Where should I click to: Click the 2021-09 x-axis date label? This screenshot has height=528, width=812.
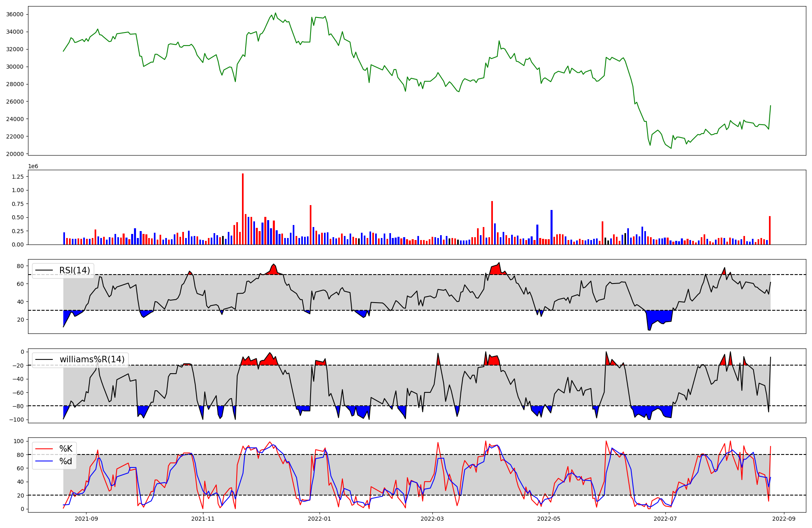86,519
